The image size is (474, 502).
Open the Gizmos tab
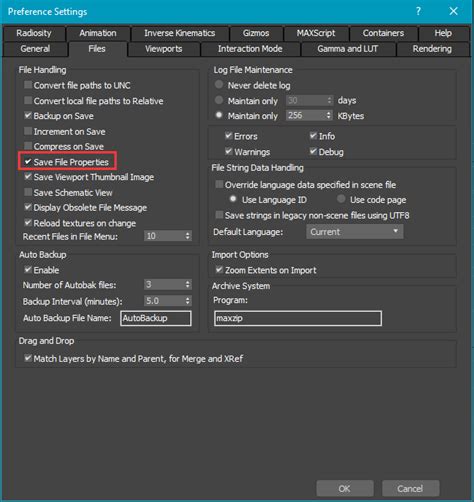click(256, 33)
